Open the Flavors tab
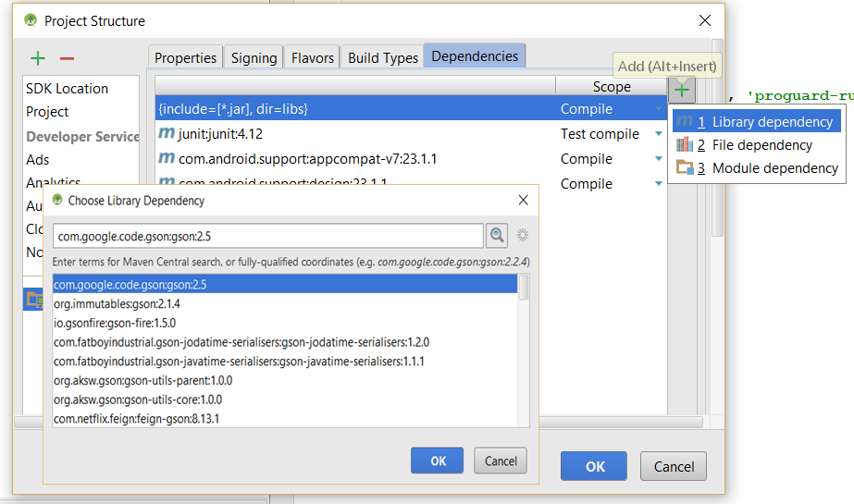Screen dimensions: 854x504 tap(312, 57)
